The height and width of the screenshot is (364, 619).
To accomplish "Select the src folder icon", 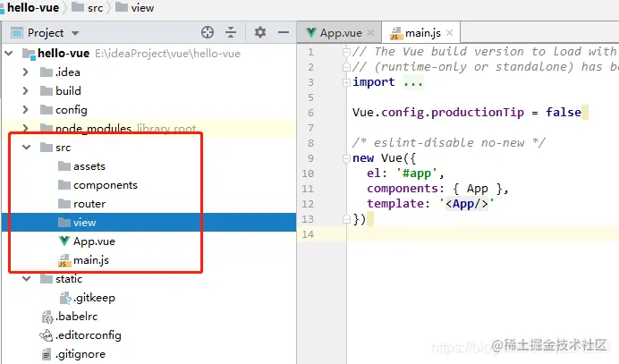I will point(47,148).
